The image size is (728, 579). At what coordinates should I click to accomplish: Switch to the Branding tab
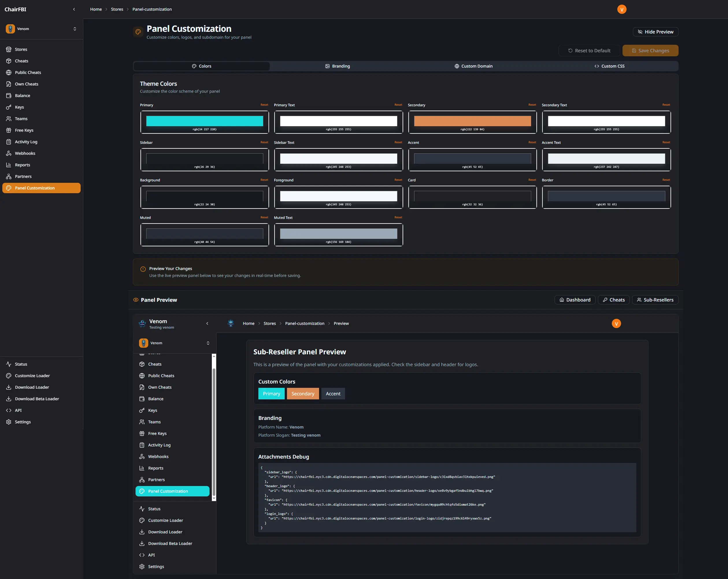coord(338,66)
